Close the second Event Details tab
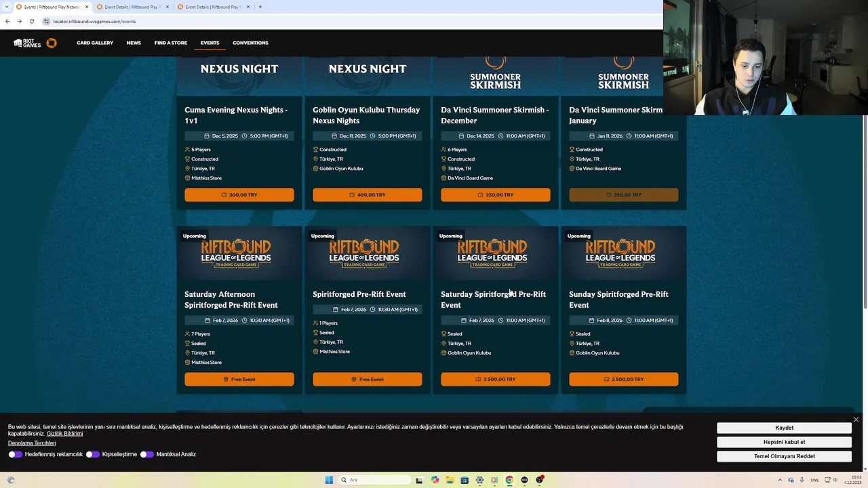 167,7
